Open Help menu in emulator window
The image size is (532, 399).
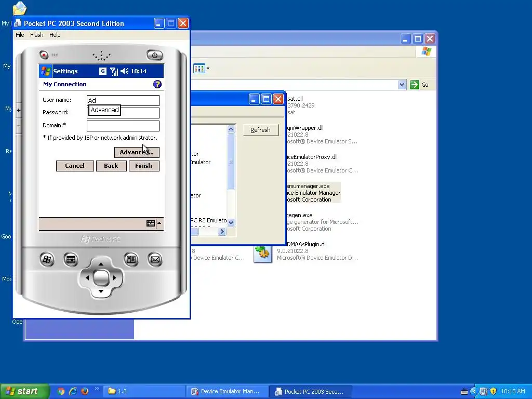pos(55,35)
